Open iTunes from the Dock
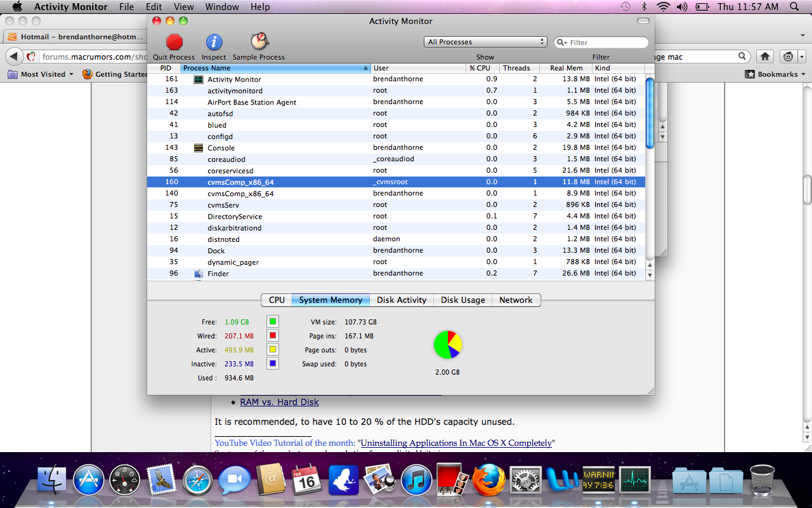 (x=417, y=481)
